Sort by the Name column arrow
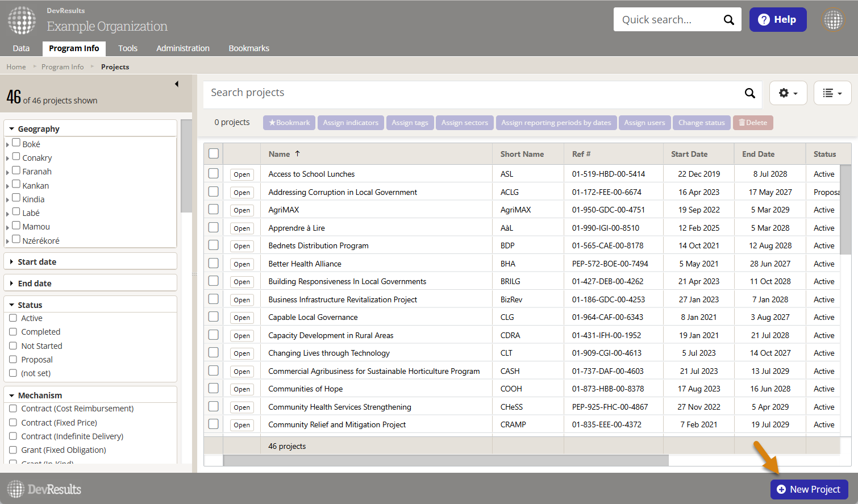 coord(297,154)
